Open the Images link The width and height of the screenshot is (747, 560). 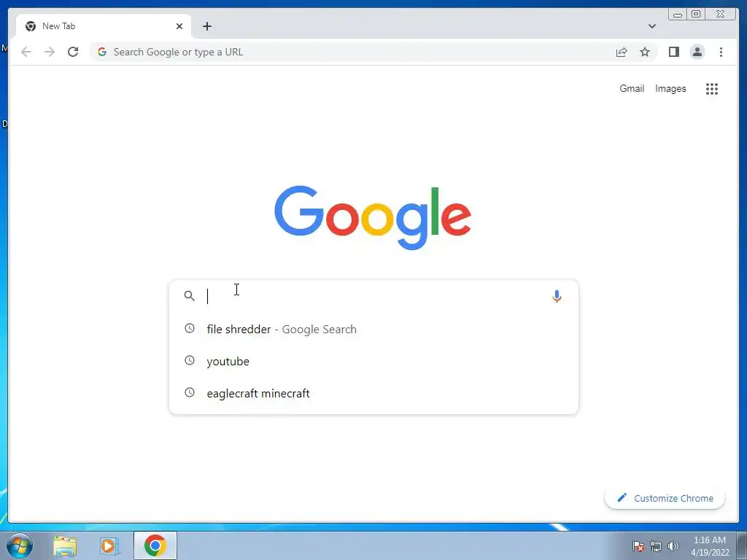tap(670, 88)
